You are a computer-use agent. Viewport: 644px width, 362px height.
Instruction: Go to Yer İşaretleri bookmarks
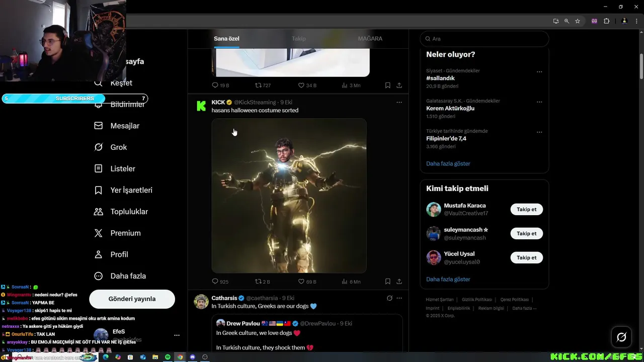click(x=123, y=190)
